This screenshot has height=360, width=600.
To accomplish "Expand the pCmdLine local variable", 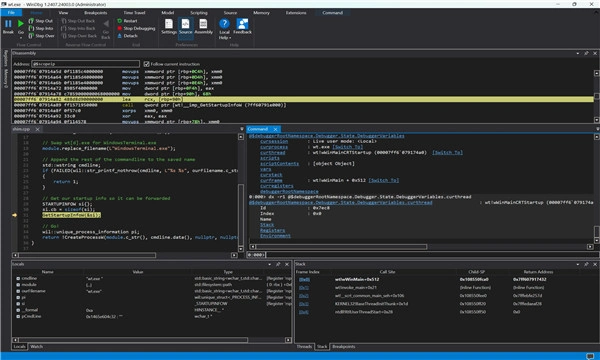I will point(18,316).
